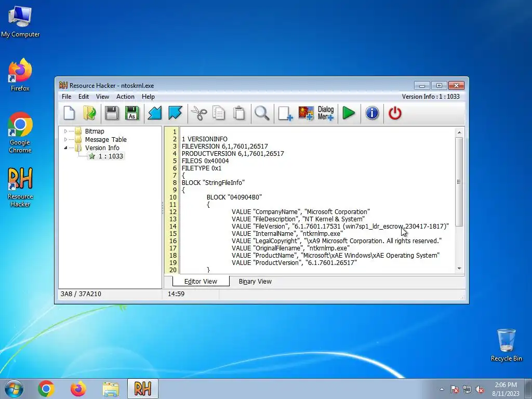This screenshot has width=532, height=399.
Task: Click the CompanyName value line
Action: [x=301, y=212]
